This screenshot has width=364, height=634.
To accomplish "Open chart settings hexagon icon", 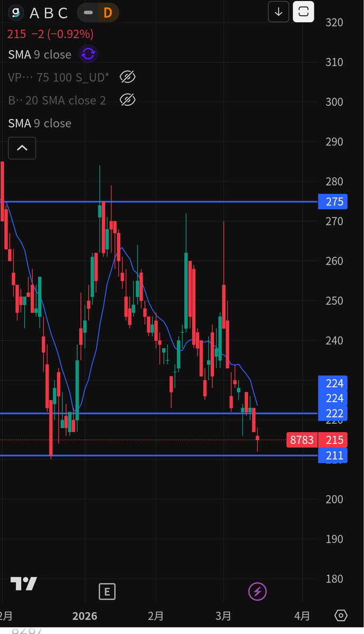I will (341, 616).
